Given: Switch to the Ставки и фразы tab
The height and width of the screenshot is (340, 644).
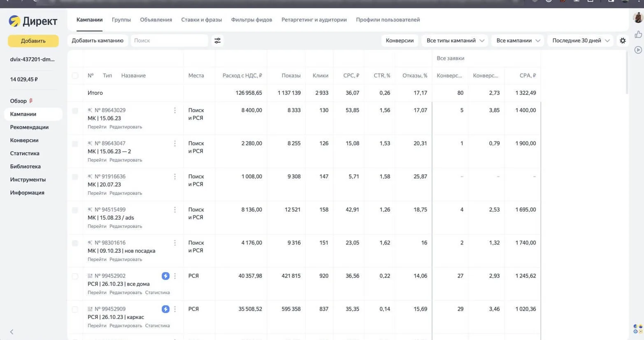Looking at the screenshot, I should click(202, 20).
